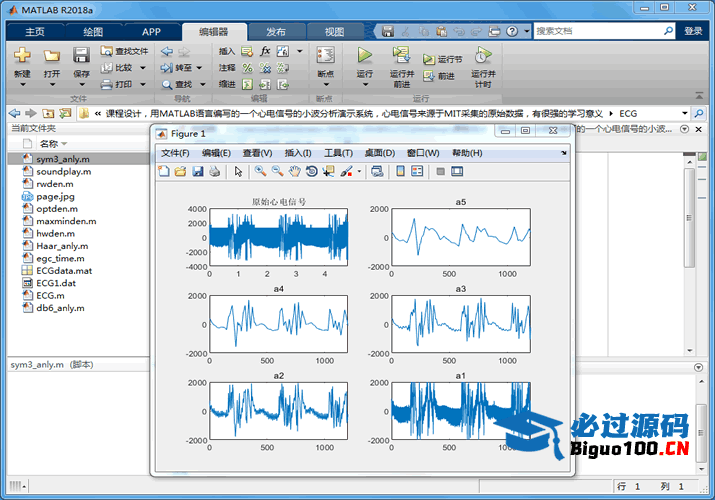The height and width of the screenshot is (500, 715).
Task: Click the Compare (比较) button
Action: 117,67
